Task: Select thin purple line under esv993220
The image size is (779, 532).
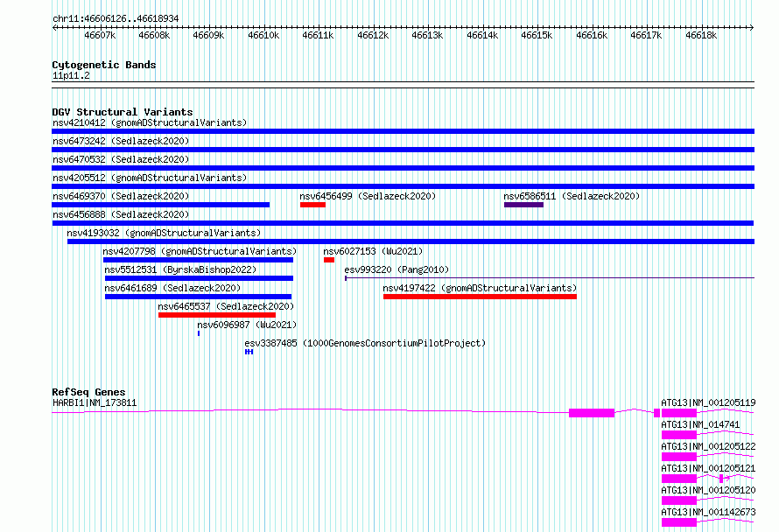Action: pyautogui.click(x=550, y=278)
